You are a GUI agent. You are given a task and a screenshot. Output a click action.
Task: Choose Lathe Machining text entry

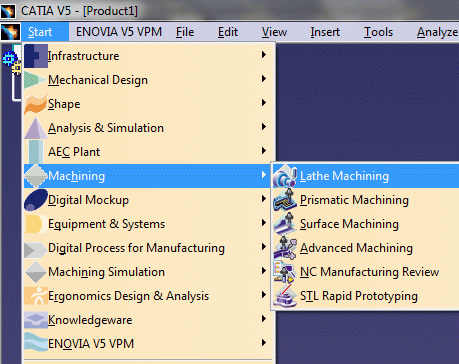point(344,176)
